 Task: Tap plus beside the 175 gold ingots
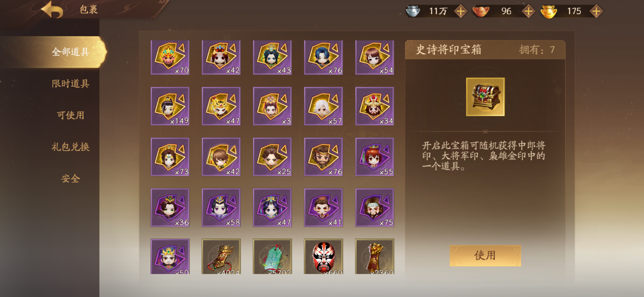click(596, 11)
